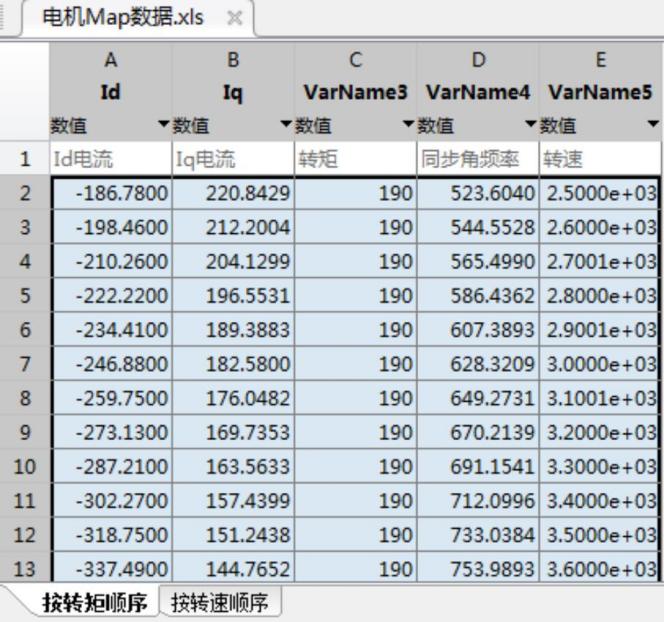This screenshot has height=622, width=664.
Task: Select cell with value -246.8800
Action: [x=112, y=364]
